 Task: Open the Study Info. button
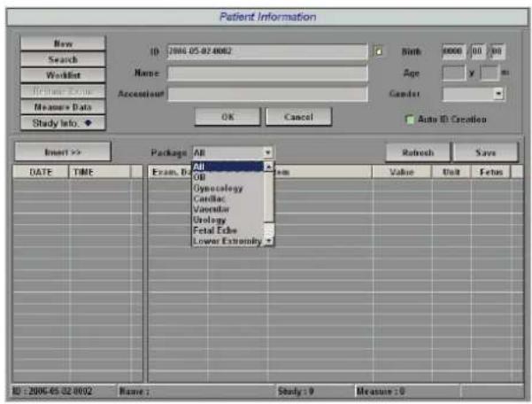[x=63, y=123]
